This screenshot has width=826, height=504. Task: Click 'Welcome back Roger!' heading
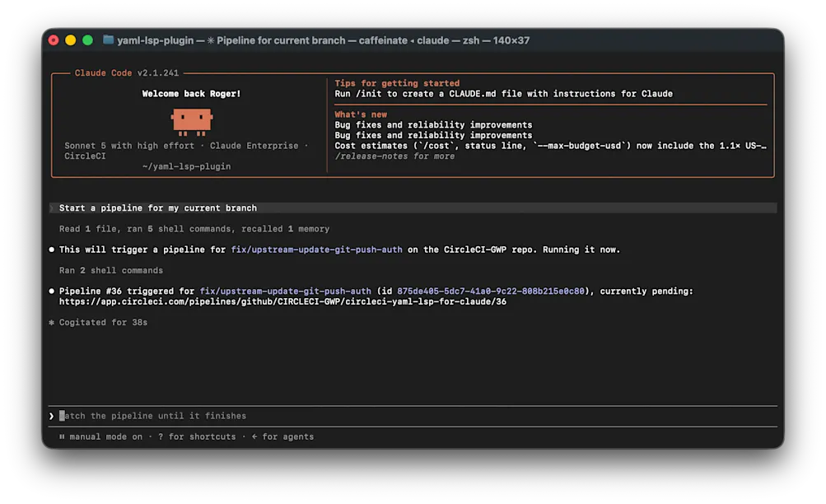click(x=191, y=94)
